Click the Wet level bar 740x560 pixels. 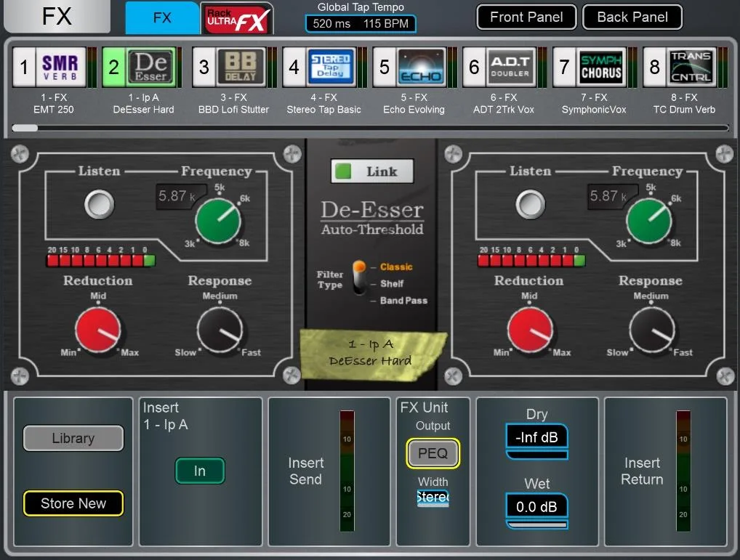tap(536, 524)
